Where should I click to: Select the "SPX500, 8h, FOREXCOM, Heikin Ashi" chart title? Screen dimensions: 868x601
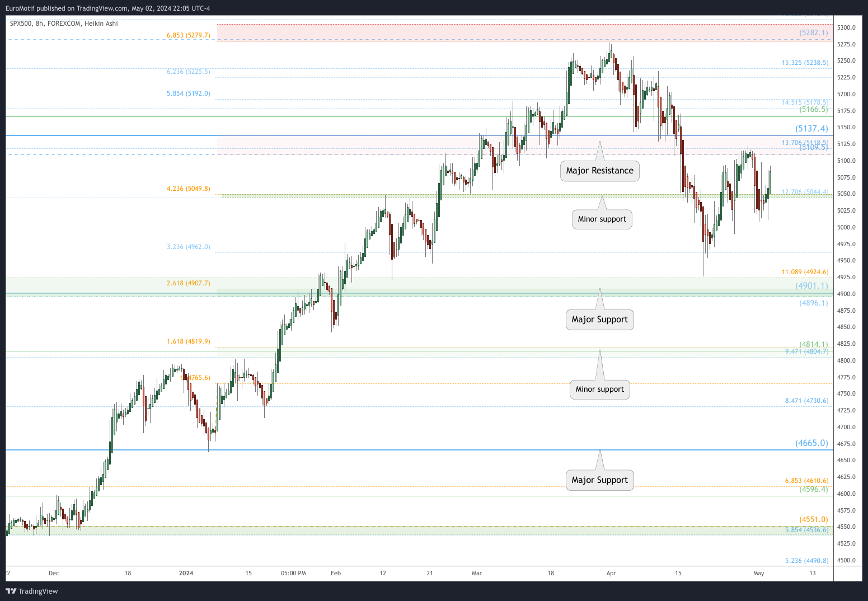64,24
